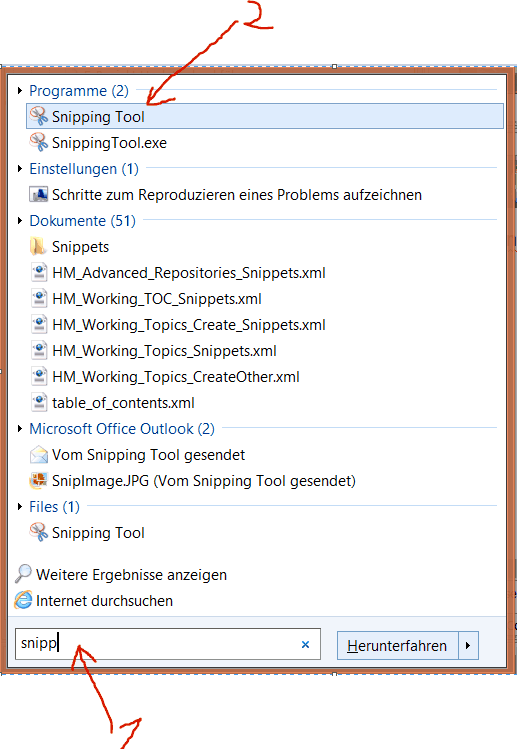Viewport: 517px width, 749px height.
Task: Click the HM_Working_TOC_Snippets.xml file icon
Action: 39,299
